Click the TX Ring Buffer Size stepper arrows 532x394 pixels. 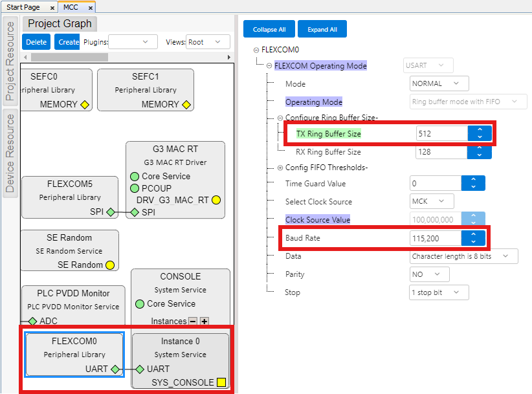480,134
